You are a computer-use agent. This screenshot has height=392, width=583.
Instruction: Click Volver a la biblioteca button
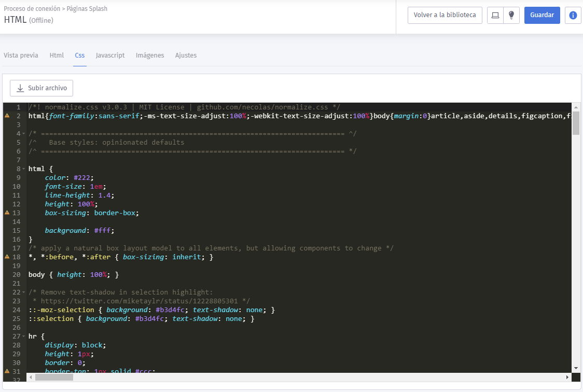[x=445, y=15]
